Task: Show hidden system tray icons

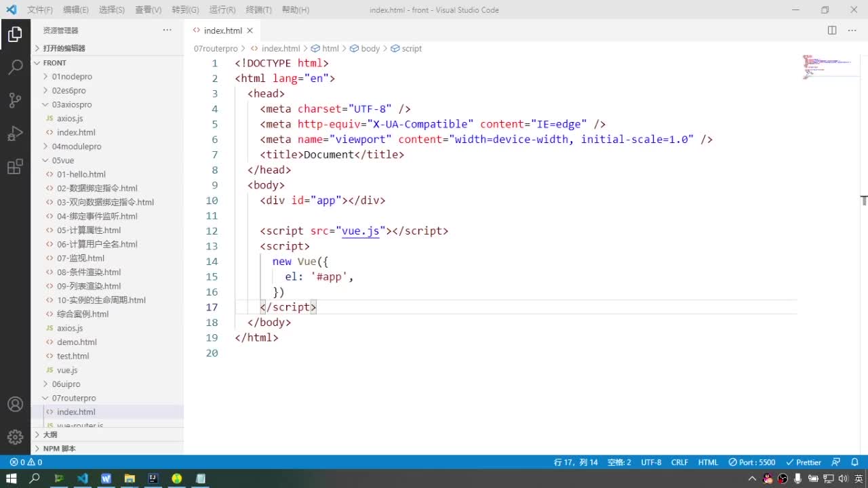Action: (752, 479)
